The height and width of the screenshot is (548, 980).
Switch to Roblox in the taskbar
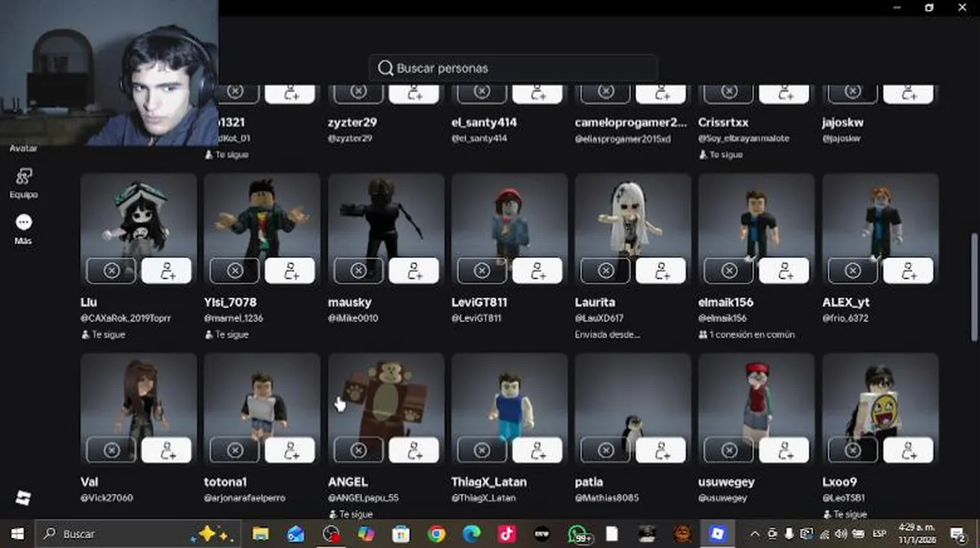[717, 534]
